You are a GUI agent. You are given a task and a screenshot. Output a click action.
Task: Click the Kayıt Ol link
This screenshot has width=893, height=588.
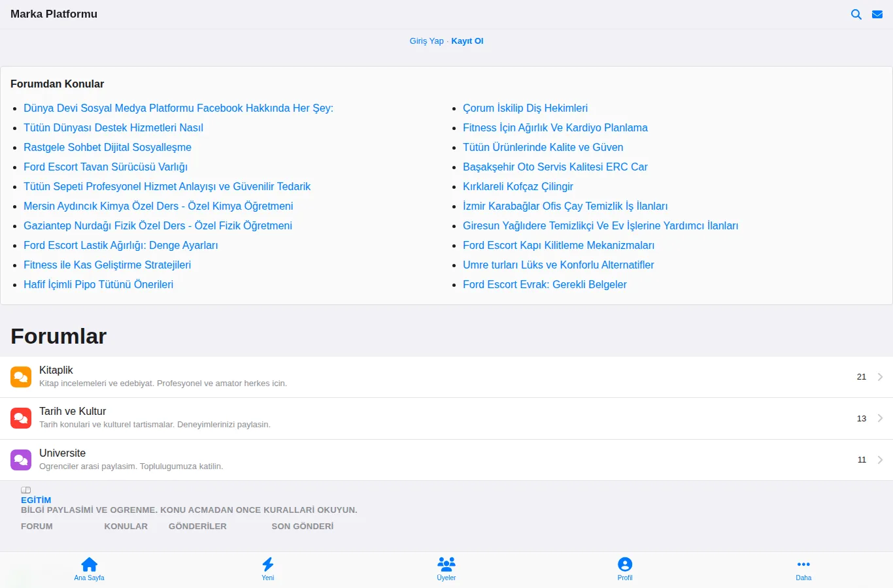coord(467,41)
